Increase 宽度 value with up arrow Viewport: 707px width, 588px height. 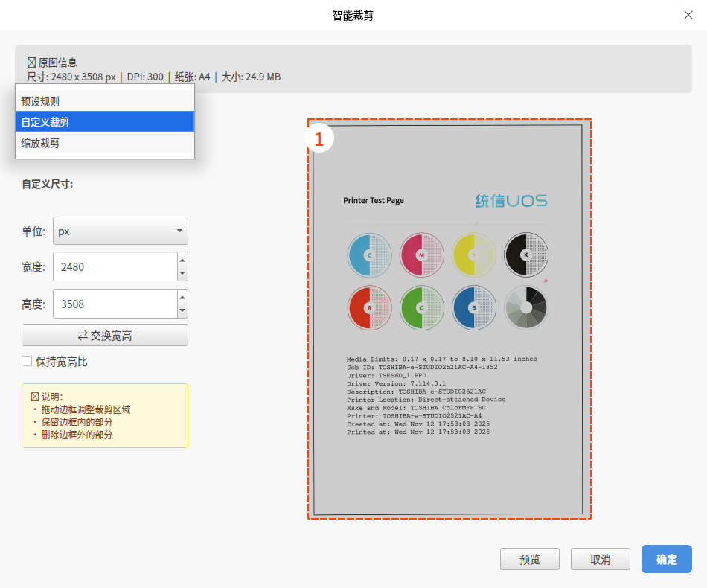pos(182,260)
